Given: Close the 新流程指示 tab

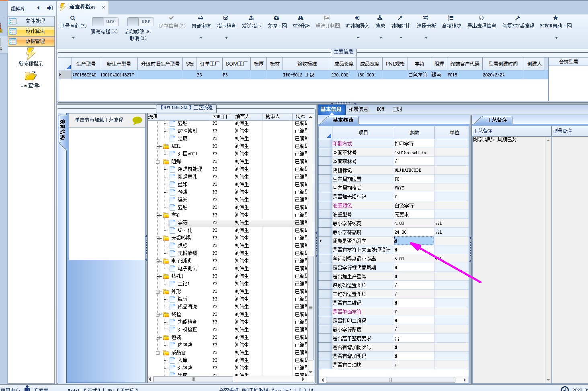Looking at the screenshot, I should [x=103, y=7].
